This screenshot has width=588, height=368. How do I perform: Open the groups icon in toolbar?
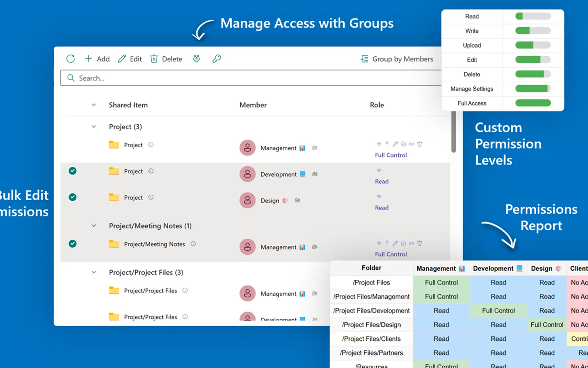[197, 59]
